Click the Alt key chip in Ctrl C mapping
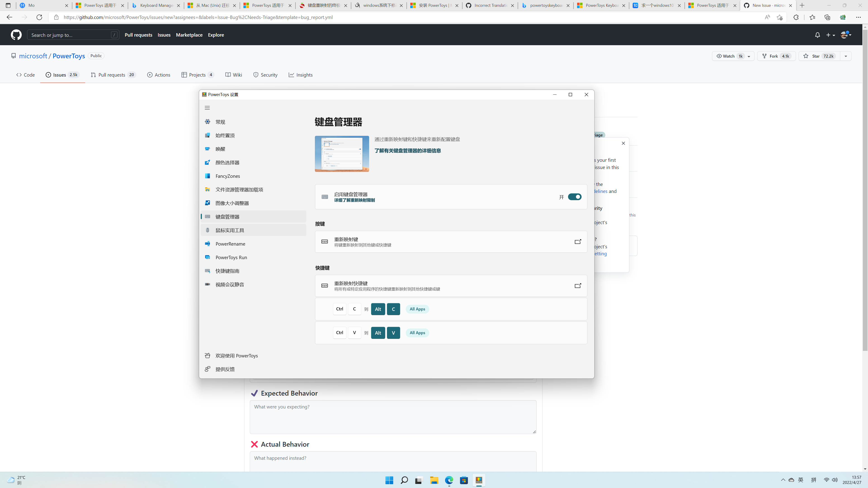 (x=378, y=309)
